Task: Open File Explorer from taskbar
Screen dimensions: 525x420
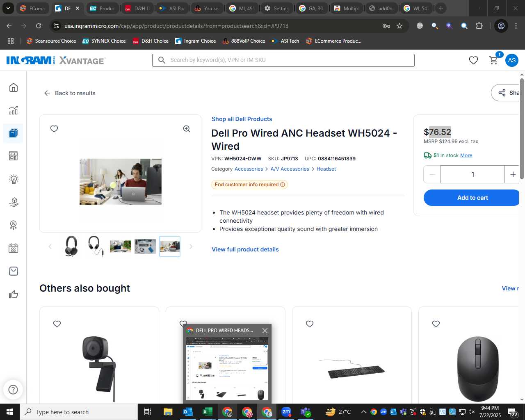Action: [168, 412]
